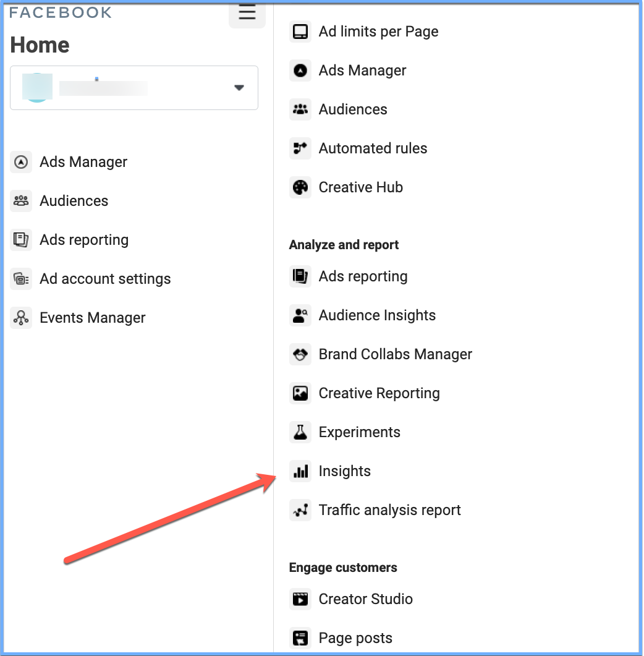Click the Automated rules icon
Viewport: 644px width, 656px height.
pos(300,148)
